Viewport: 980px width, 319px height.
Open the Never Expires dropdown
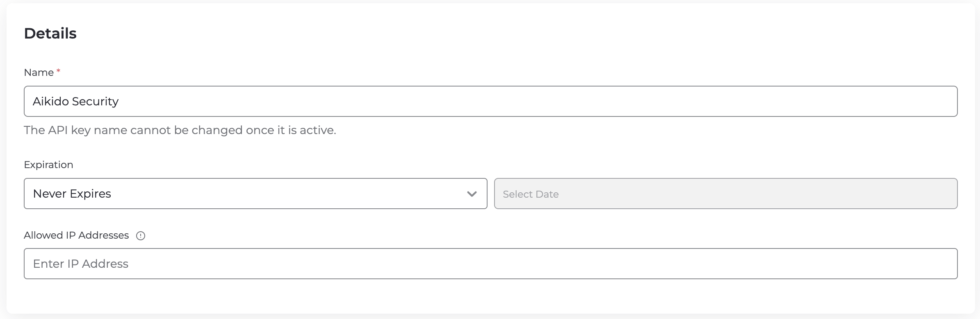tap(255, 194)
